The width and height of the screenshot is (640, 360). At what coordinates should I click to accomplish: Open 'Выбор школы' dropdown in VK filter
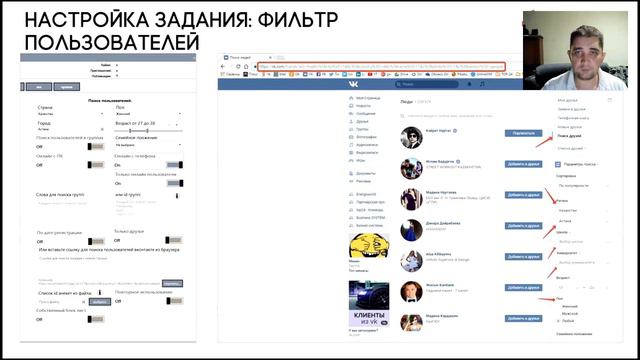(x=584, y=242)
